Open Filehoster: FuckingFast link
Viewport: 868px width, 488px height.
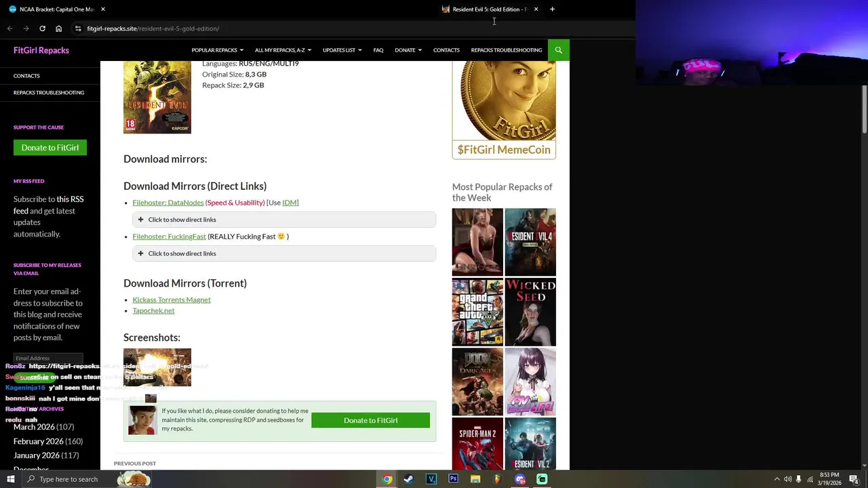pos(170,237)
